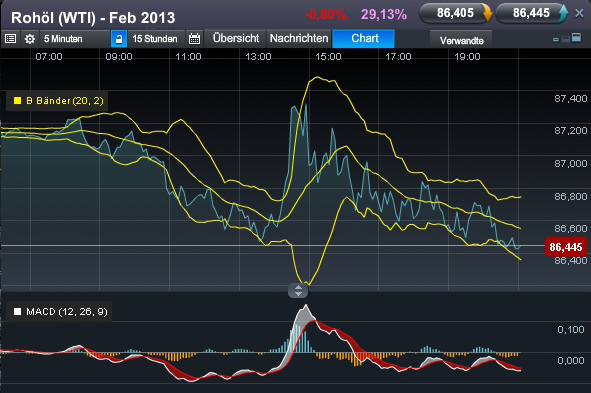
Task: Open chart settings gear icon
Action: (x=30, y=38)
